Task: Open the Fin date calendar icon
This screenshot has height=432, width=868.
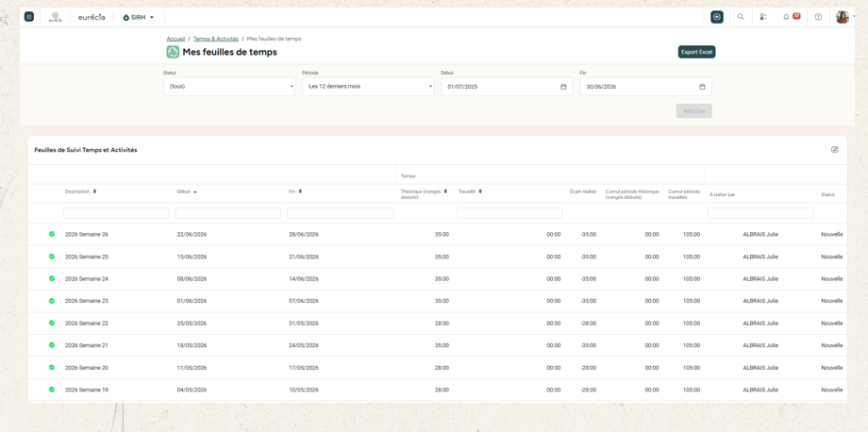Action: coord(702,87)
